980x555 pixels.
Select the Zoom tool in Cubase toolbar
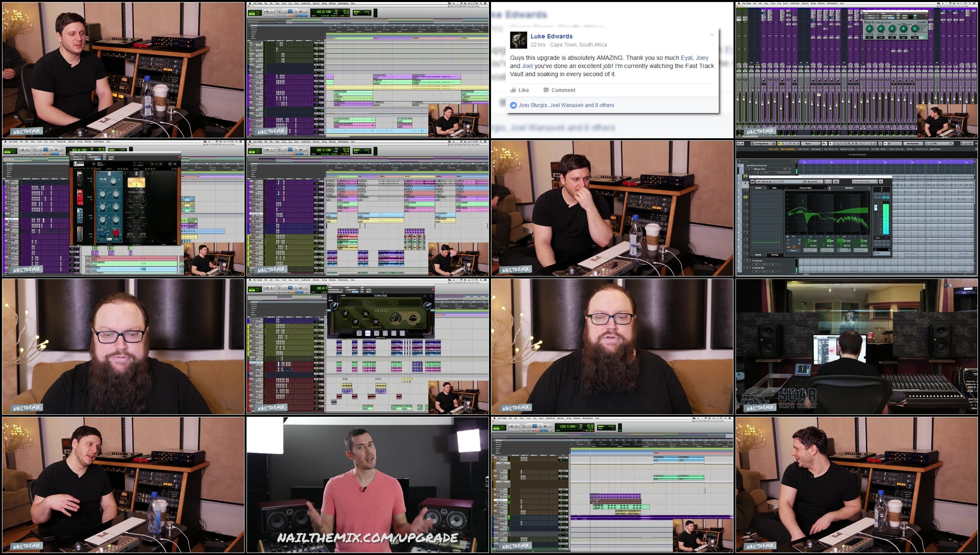(x=849, y=143)
